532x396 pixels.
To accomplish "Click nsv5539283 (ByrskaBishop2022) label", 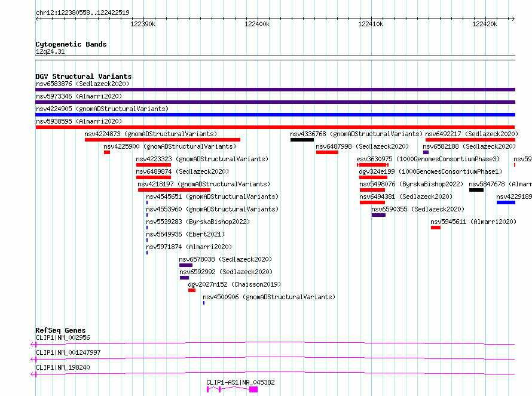I will click(x=198, y=222).
